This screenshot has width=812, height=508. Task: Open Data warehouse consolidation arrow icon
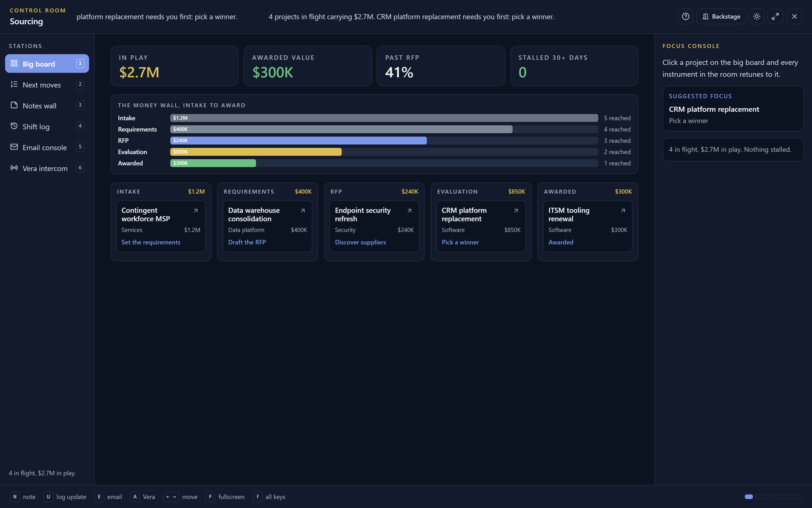pos(303,211)
